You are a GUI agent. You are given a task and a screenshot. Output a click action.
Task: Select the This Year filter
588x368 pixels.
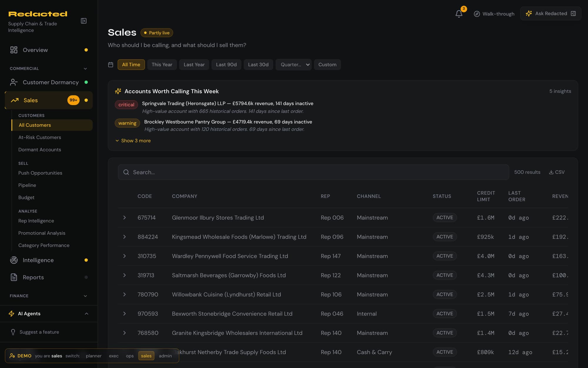[x=162, y=64]
